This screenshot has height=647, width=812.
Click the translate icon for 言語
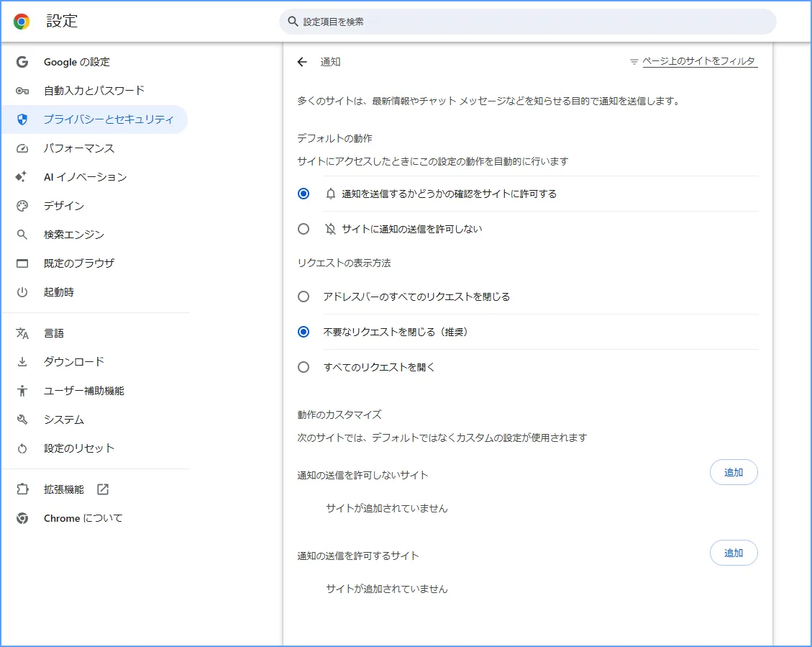(22, 333)
